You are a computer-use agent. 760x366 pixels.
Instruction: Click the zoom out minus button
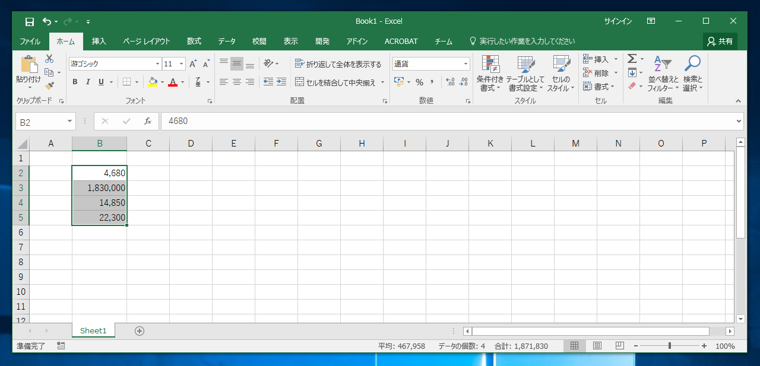[x=636, y=346]
